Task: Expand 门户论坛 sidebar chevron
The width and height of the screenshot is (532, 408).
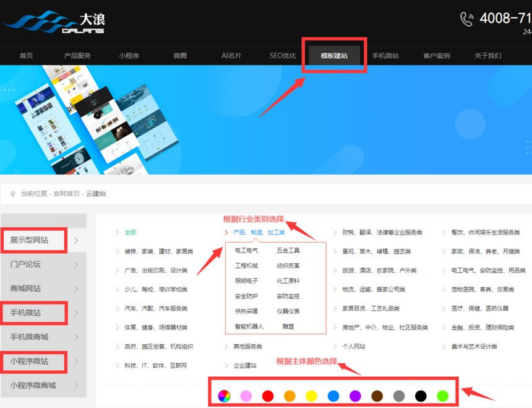Action: 76,264
